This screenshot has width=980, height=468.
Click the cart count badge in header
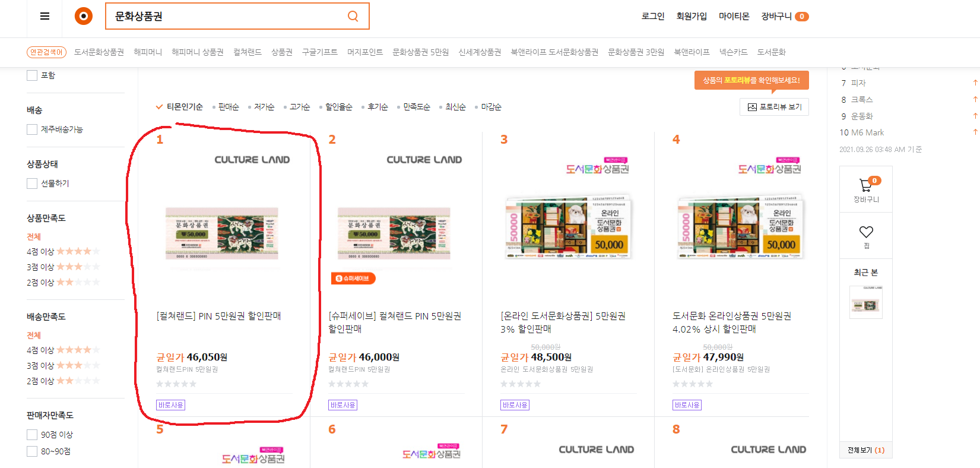point(801,17)
